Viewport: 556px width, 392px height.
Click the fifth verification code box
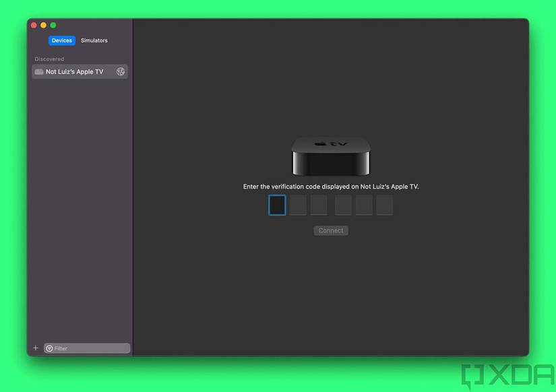click(364, 205)
